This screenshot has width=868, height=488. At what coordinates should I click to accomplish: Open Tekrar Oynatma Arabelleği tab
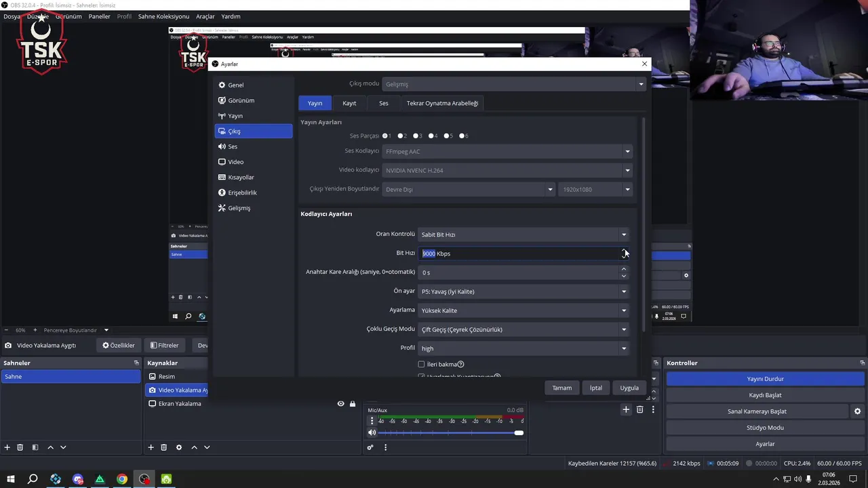tap(442, 103)
